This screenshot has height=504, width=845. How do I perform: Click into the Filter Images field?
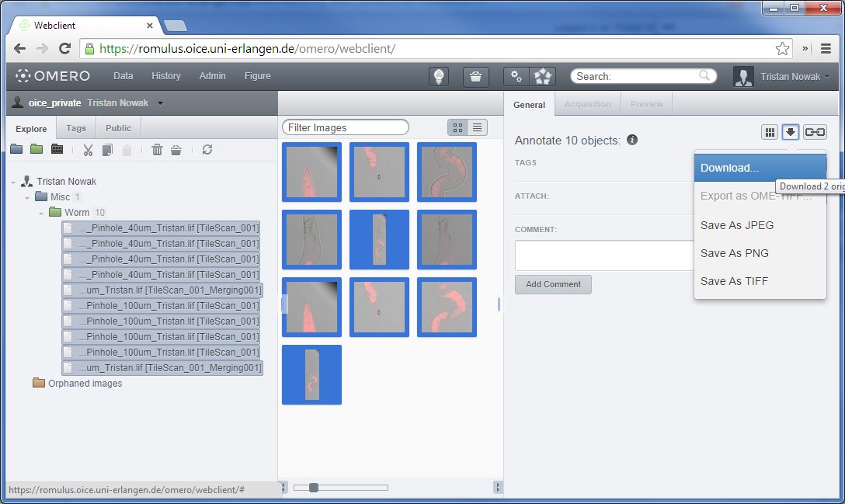(x=345, y=127)
